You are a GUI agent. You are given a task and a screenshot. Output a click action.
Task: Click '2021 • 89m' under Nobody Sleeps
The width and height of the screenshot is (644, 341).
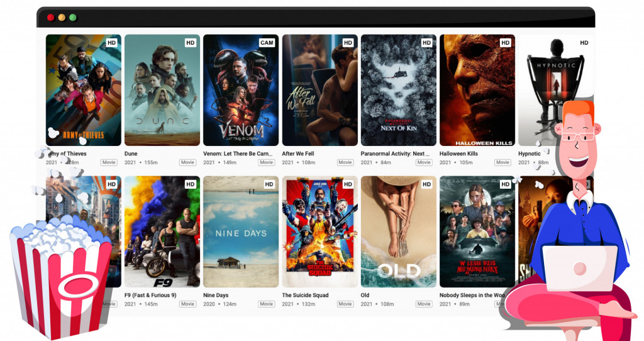pos(455,305)
